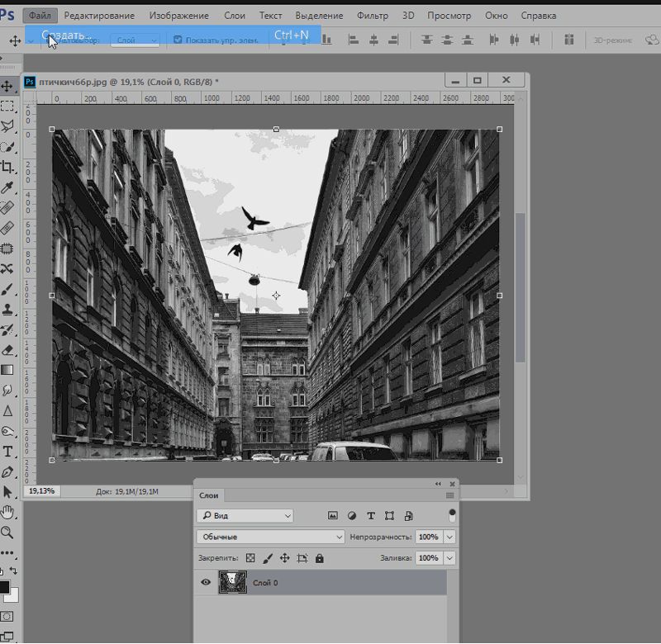This screenshot has height=644, width=661.
Task: Change the screen mode at toolbar bottom
Action: [x=7, y=636]
